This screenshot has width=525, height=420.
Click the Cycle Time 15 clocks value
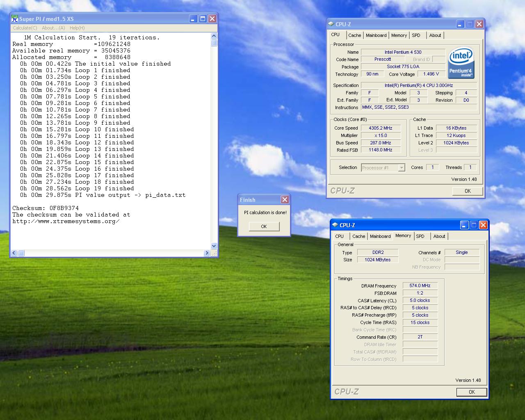click(x=420, y=322)
